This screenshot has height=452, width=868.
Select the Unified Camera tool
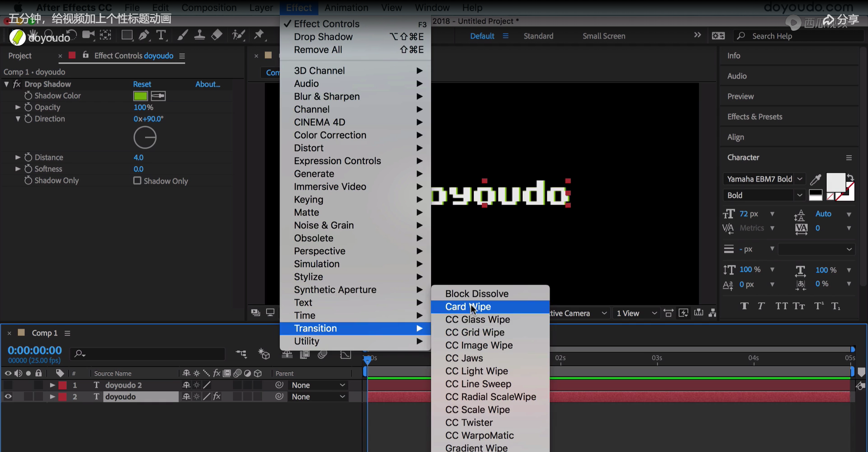(x=88, y=35)
